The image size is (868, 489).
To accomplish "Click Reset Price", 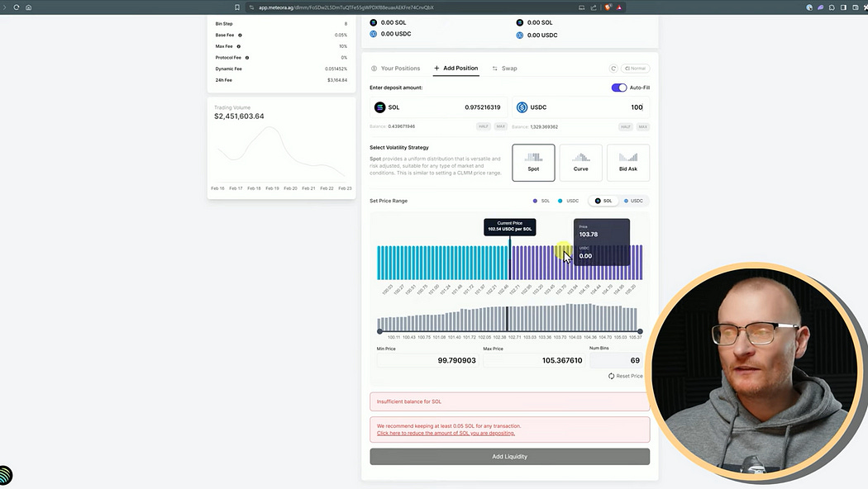I will tap(626, 376).
